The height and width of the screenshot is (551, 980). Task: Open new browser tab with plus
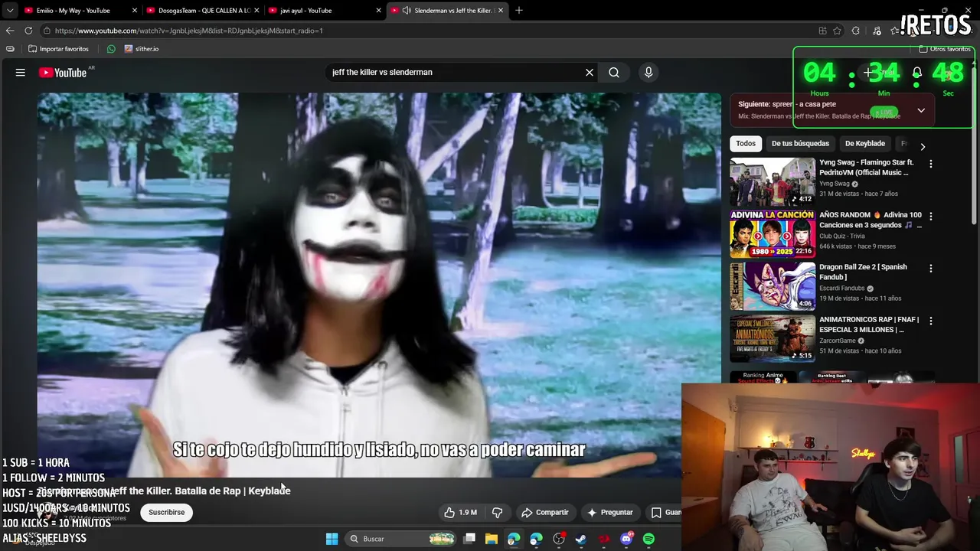point(519,10)
